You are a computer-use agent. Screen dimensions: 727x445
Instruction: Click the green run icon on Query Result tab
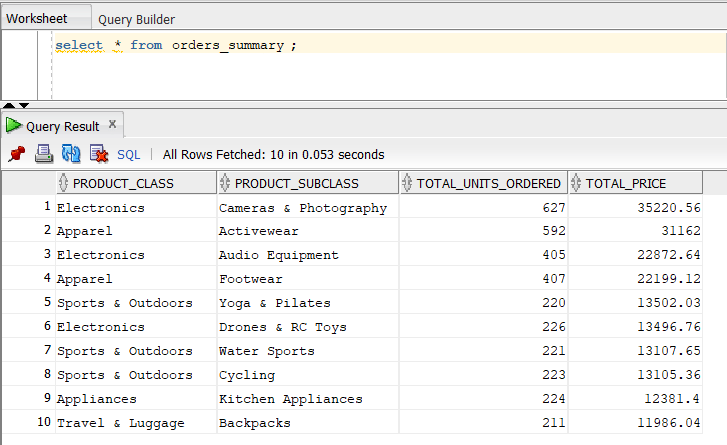13,126
